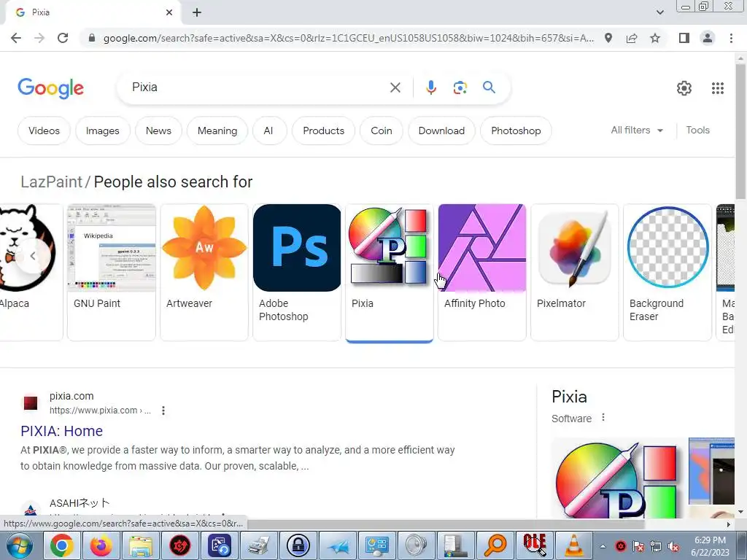Open Google quick settings gear
This screenshot has width=747, height=560.
coord(684,88)
